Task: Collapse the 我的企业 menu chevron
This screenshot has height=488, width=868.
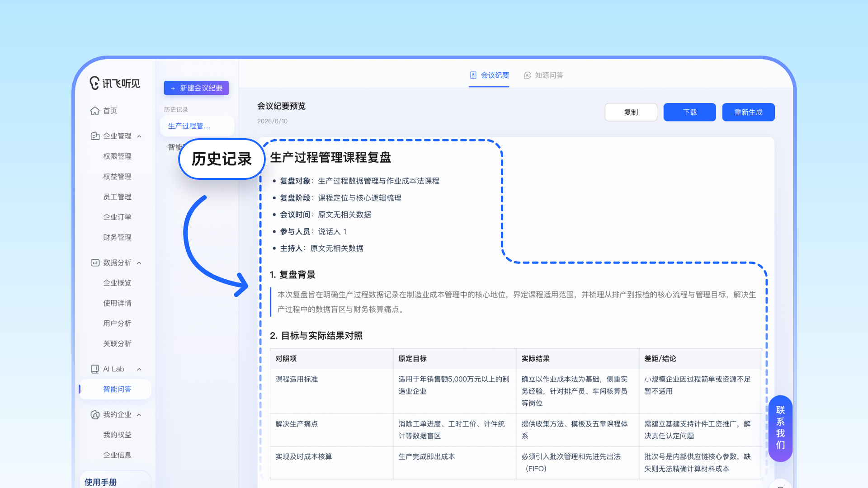Action: (139, 415)
